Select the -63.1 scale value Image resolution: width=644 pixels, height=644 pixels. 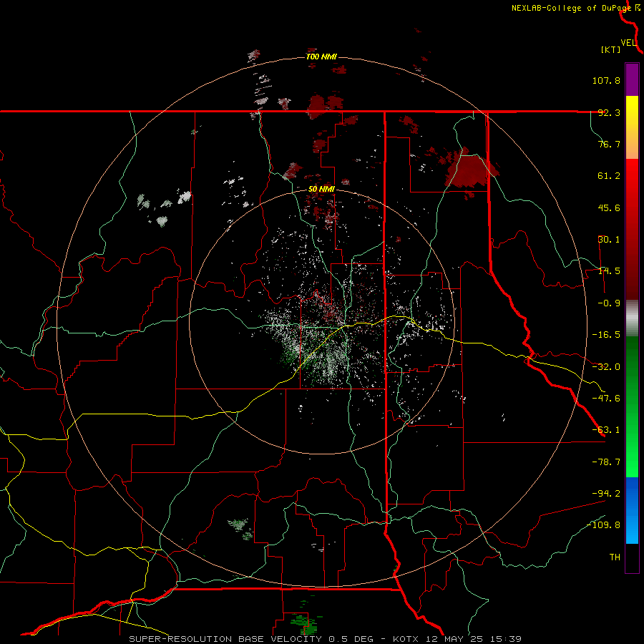point(606,430)
